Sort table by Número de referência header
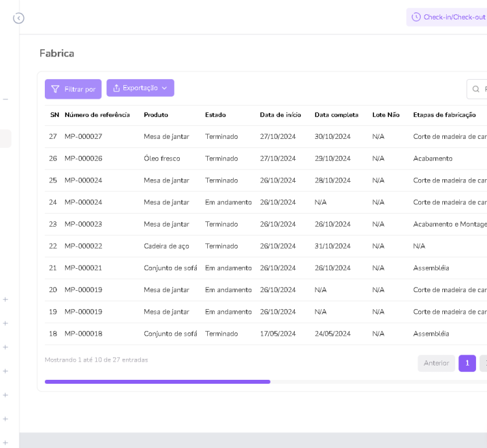This screenshot has width=487, height=448. click(x=97, y=115)
